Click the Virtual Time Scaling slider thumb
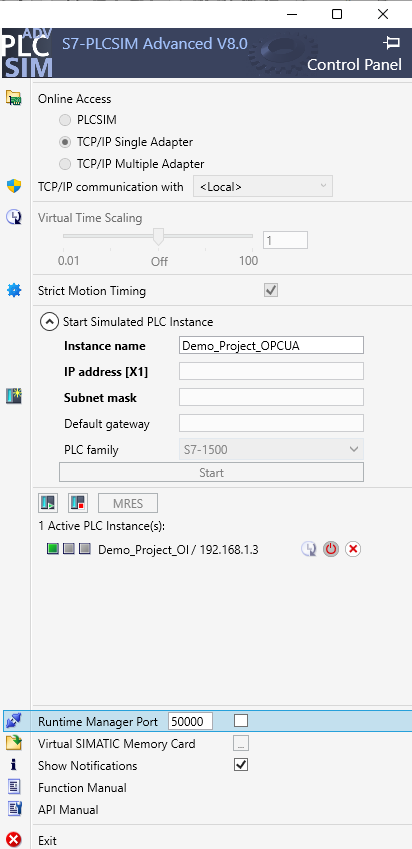Viewport: 412px width, 849px height. tap(158, 236)
